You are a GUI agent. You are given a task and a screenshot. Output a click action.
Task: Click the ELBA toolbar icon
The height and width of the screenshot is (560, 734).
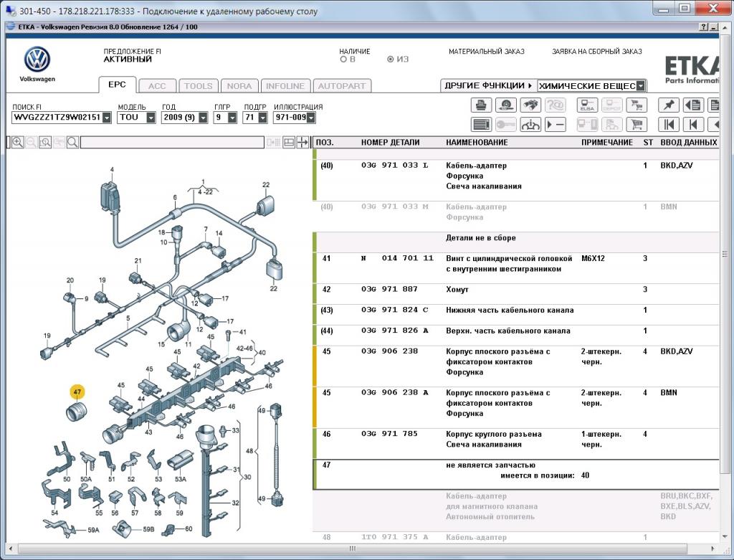[587, 105]
